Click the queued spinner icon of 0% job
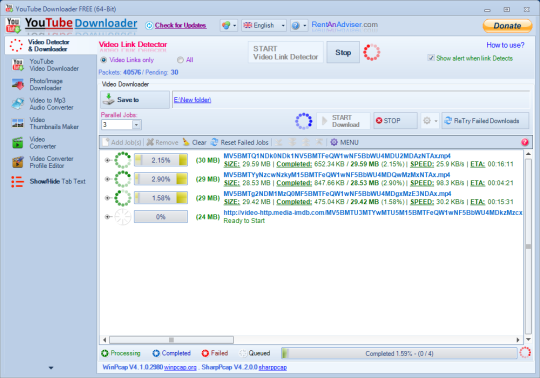The width and height of the screenshot is (540, 378). [x=123, y=217]
